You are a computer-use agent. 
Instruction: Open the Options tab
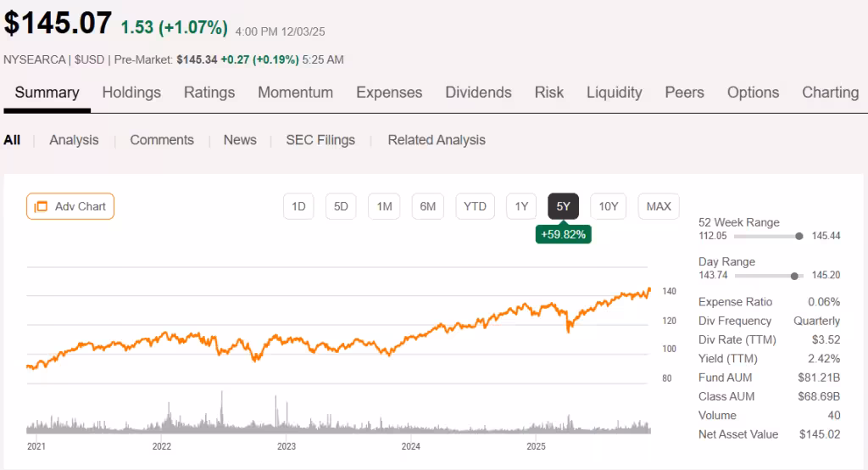pyautogui.click(x=753, y=92)
